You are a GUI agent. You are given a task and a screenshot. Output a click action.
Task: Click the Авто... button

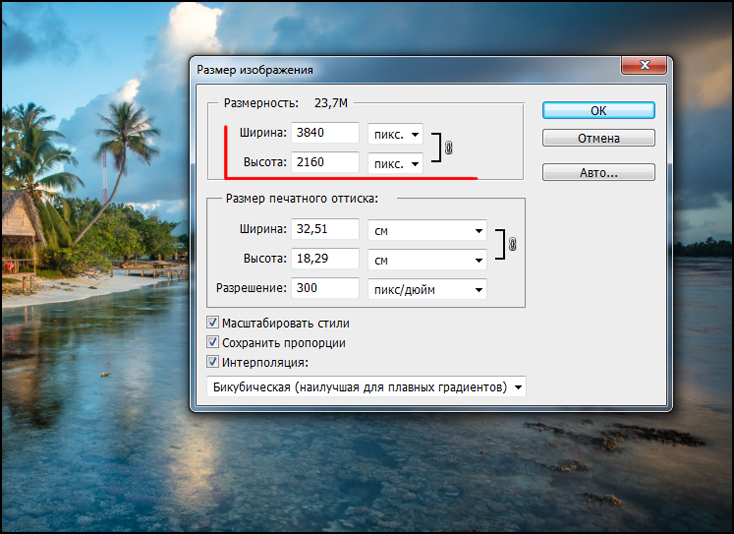[x=598, y=172]
